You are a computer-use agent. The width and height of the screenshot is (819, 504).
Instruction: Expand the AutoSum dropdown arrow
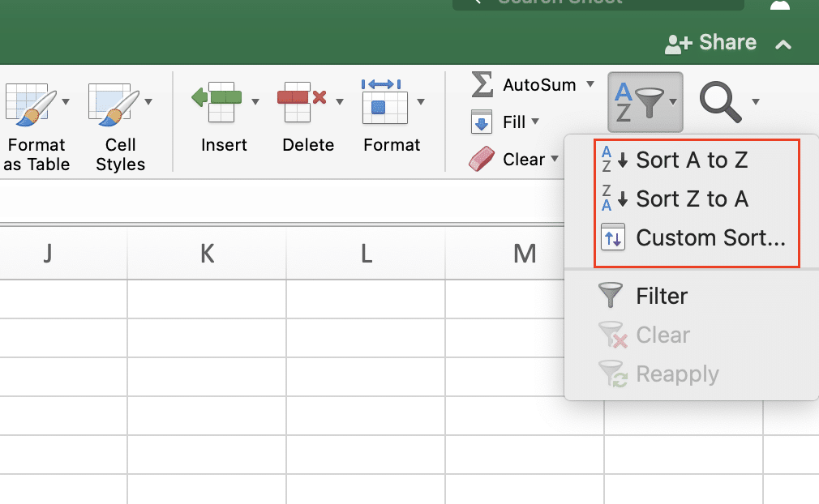point(590,84)
